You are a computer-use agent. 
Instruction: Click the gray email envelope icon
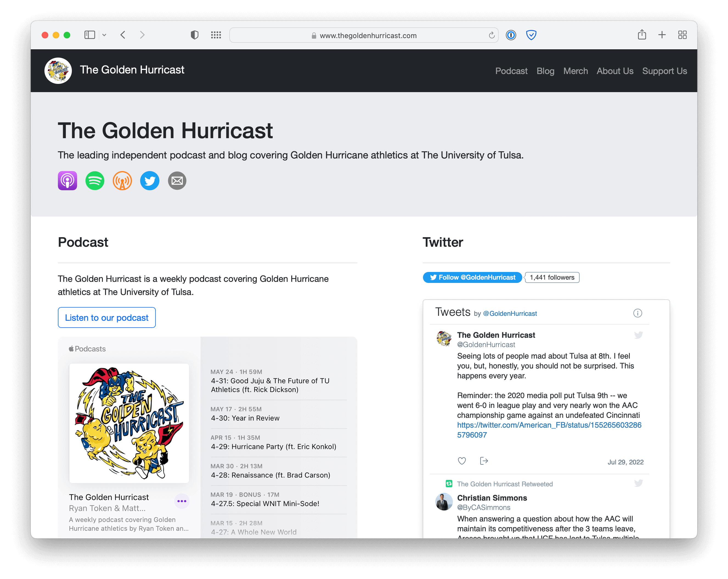click(177, 181)
